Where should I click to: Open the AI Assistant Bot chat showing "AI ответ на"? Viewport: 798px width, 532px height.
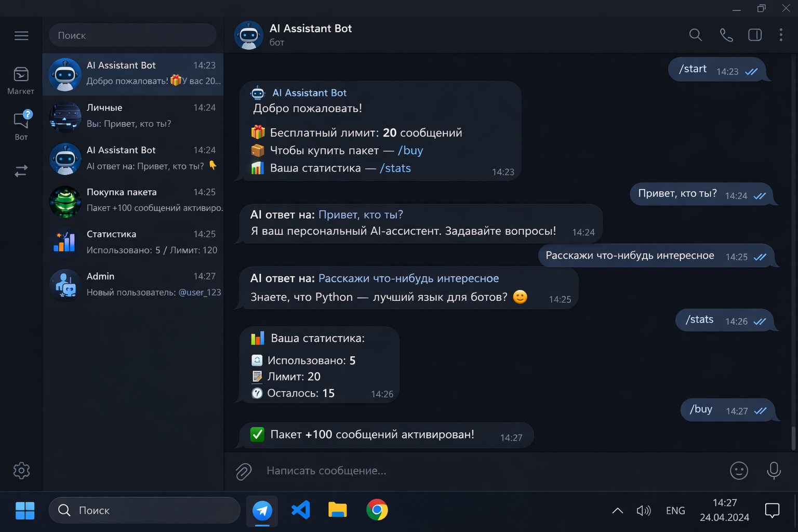point(133,159)
